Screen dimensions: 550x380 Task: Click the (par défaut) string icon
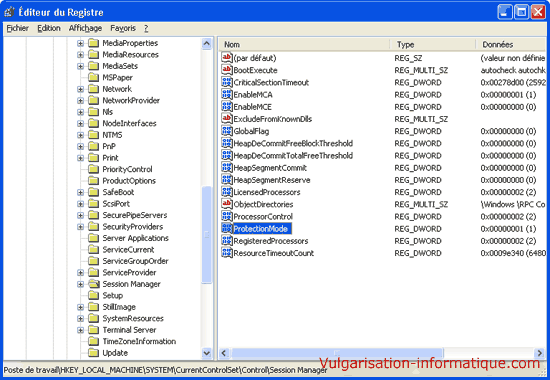[x=227, y=58]
